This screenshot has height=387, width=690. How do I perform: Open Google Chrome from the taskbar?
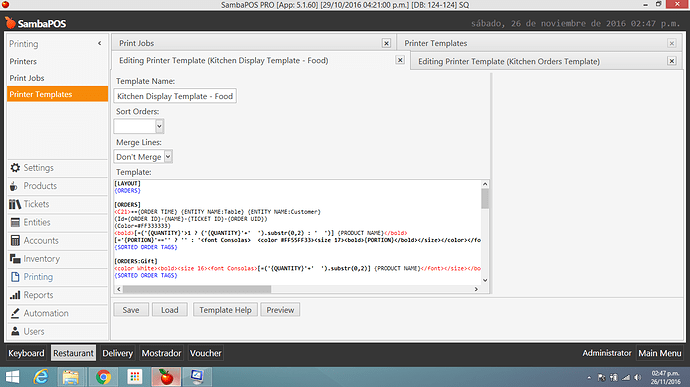point(103,377)
